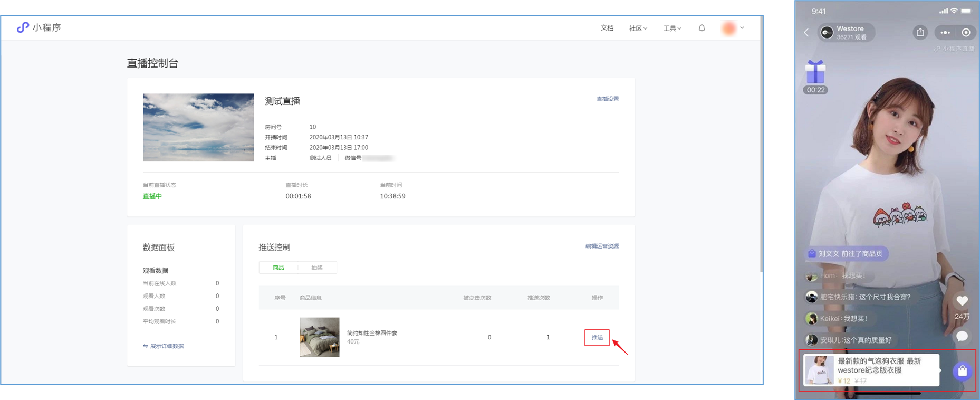Click the 观看次数 row label

[x=154, y=309]
